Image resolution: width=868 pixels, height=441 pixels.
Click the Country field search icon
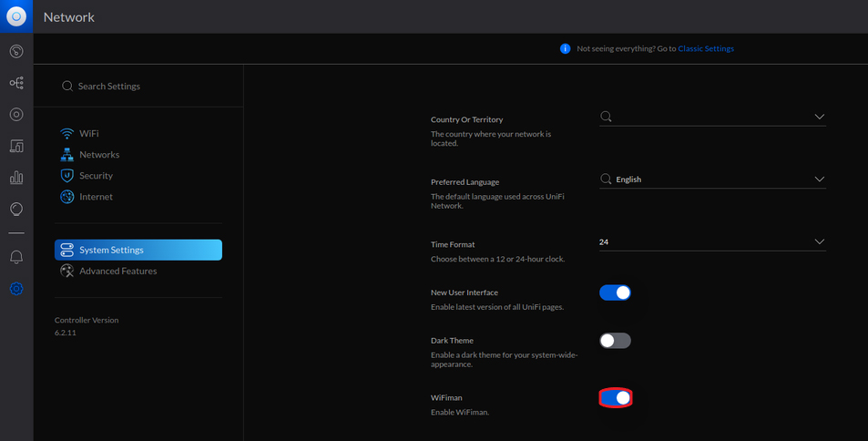point(607,117)
